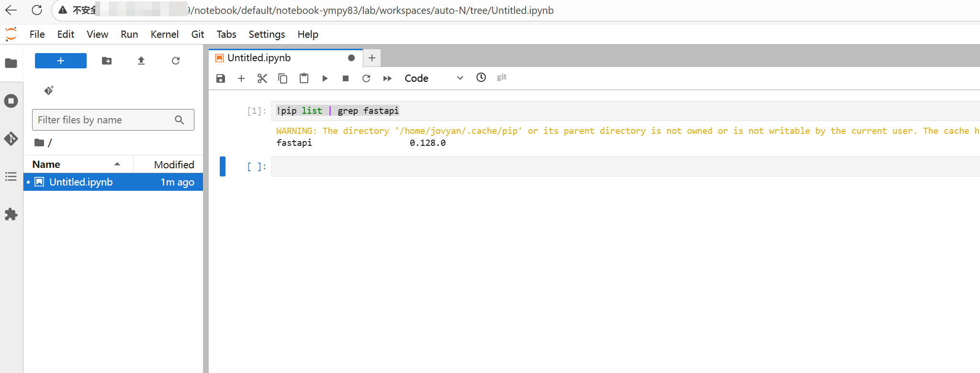Restart kernel and run all cells
Viewport: 980px width, 373px height.
(x=387, y=78)
